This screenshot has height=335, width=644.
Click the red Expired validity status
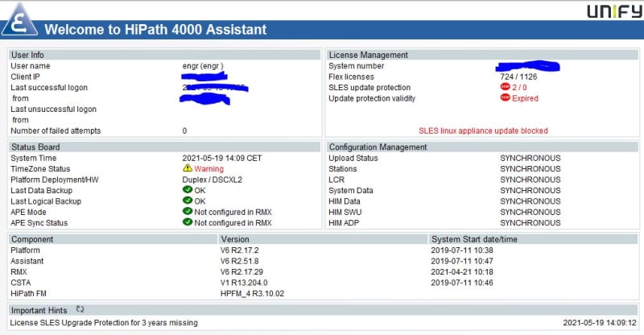525,98
